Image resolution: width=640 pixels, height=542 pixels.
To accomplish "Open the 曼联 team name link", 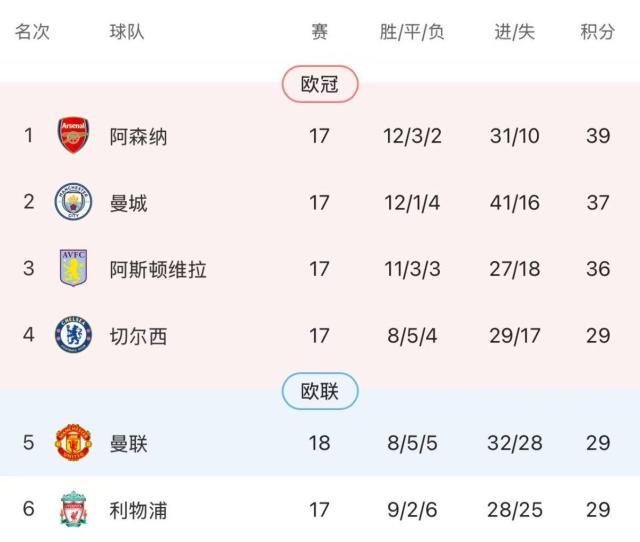I will (128, 444).
